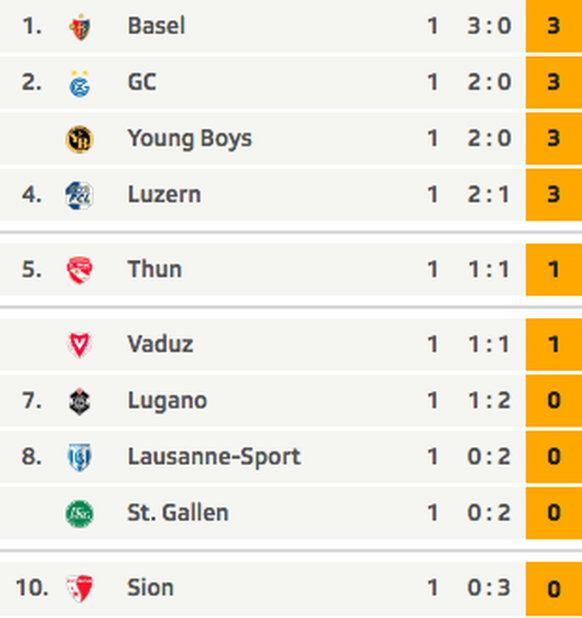Click the Young Boys yellow-black crest
582x618 pixels.
point(79,139)
